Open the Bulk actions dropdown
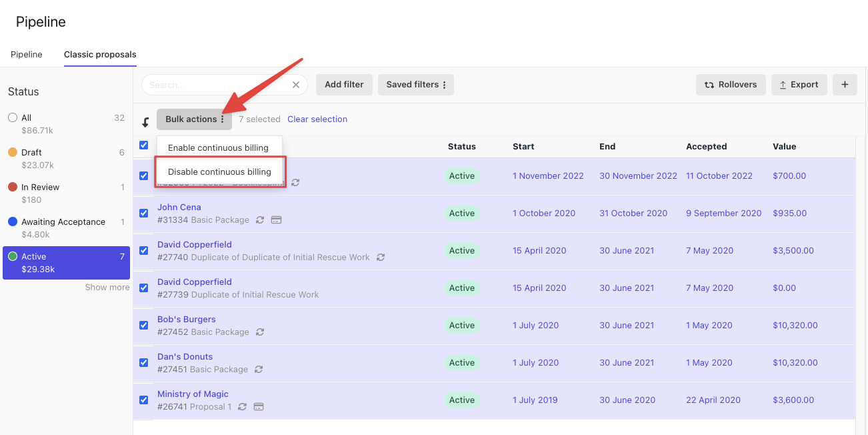Viewport: 868px width, 435px height. pos(194,119)
